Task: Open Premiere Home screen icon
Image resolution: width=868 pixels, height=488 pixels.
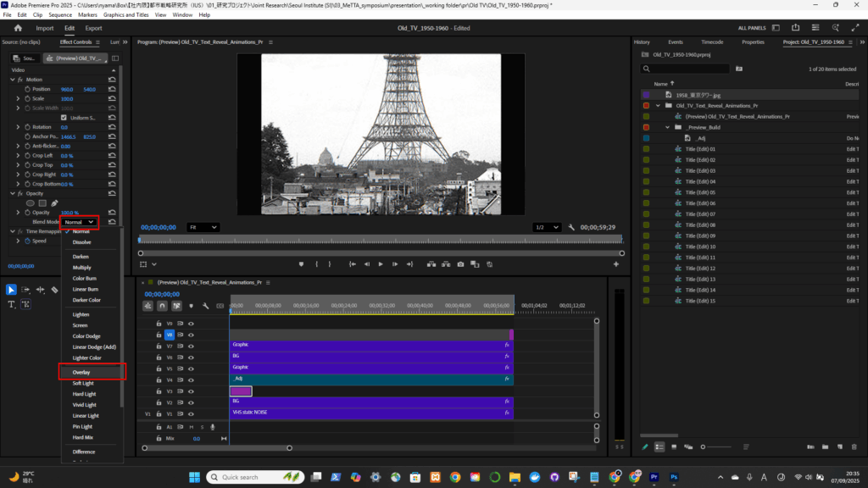Action: (18, 28)
